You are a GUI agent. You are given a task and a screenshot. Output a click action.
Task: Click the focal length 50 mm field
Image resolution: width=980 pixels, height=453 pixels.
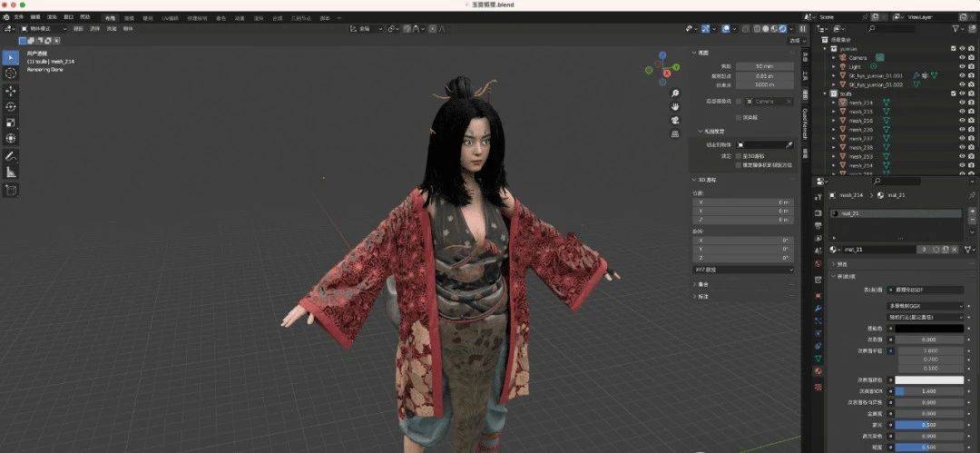point(764,65)
